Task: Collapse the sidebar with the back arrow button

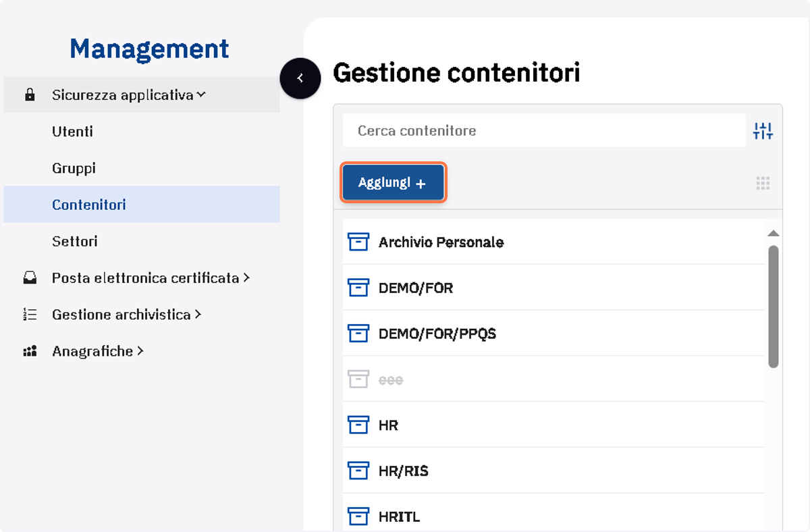Action: 300,78
